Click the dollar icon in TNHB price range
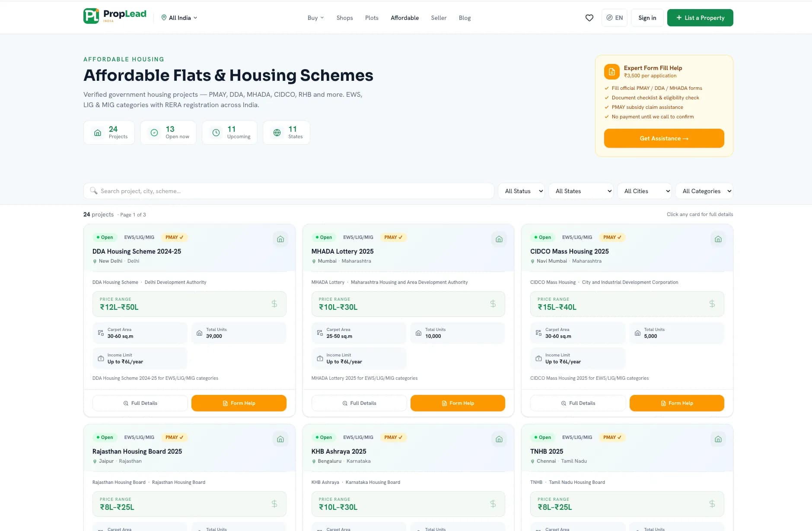This screenshot has width=812, height=531. (x=712, y=504)
